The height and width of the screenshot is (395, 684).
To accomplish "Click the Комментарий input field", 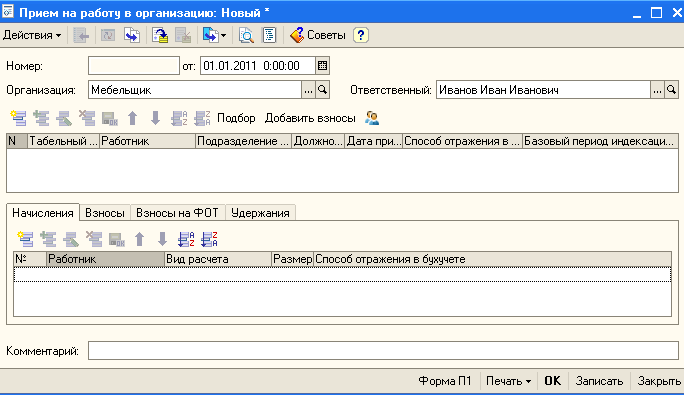I will pos(383,351).
